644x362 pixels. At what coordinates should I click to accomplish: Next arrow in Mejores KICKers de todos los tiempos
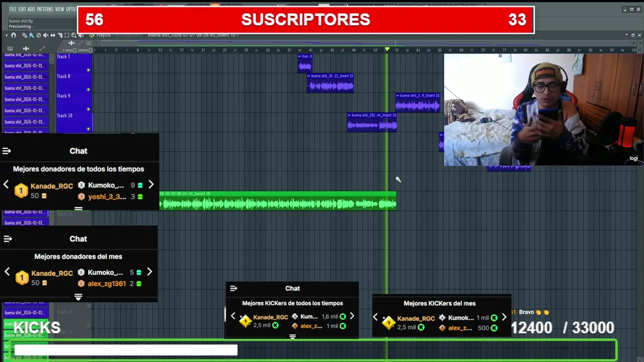tap(352, 316)
